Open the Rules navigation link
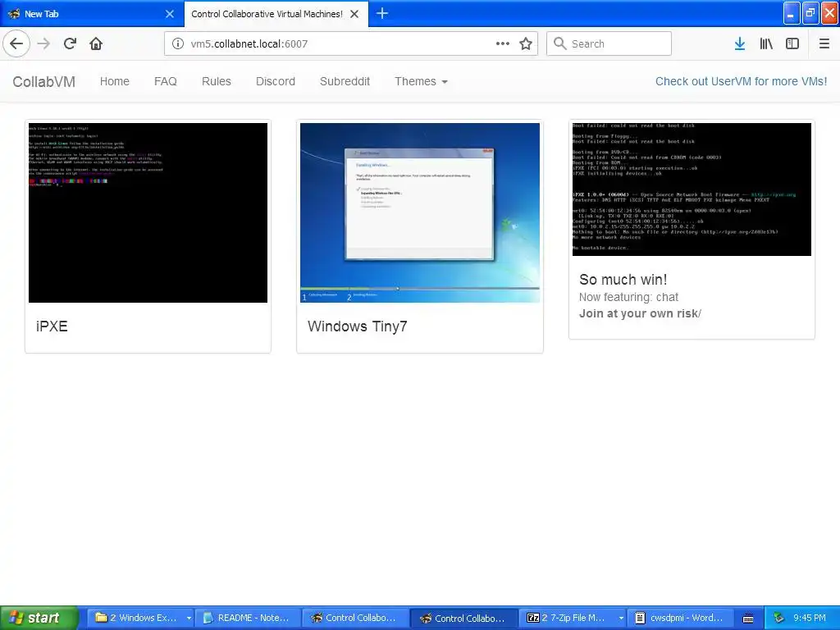Viewport: 840px width, 630px height. pos(217,81)
